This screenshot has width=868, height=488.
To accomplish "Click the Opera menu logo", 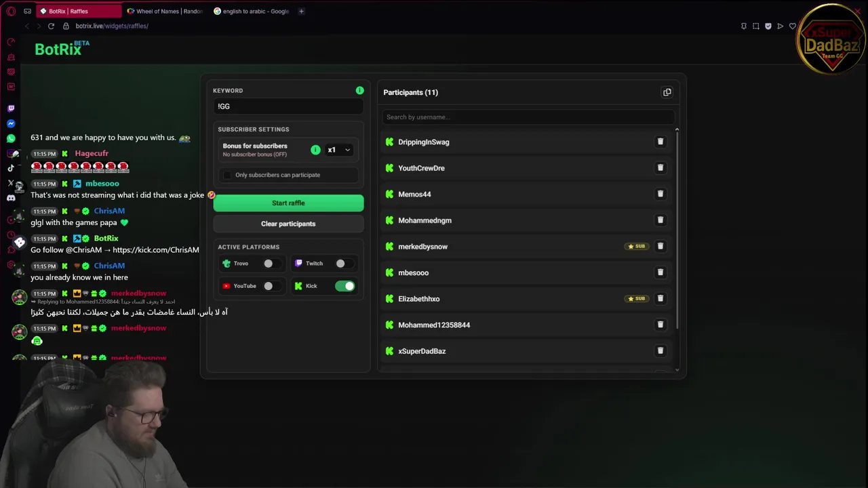I will pyautogui.click(x=11, y=11).
